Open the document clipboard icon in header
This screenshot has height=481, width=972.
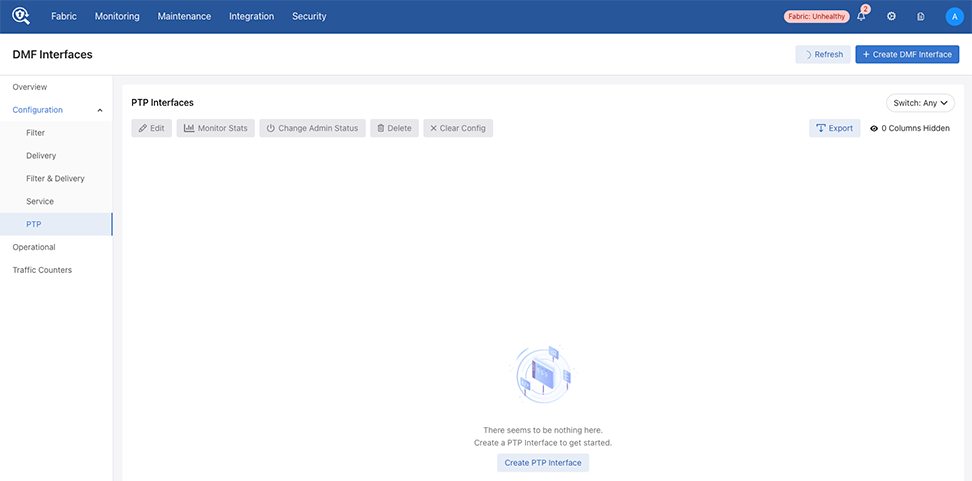point(921,17)
